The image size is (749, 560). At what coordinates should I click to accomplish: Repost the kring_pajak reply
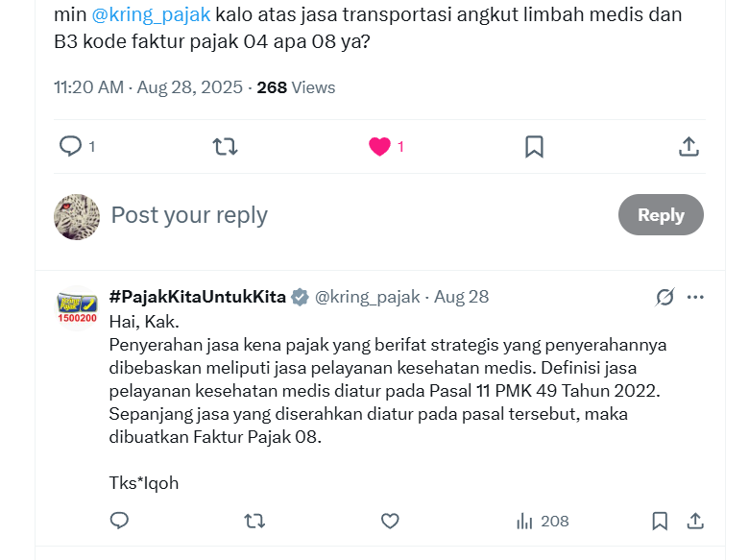coord(254,521)
